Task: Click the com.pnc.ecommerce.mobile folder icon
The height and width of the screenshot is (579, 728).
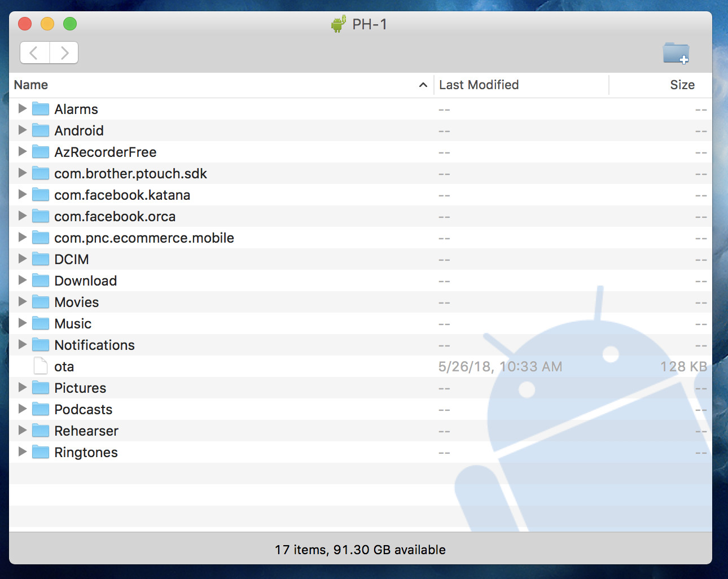Action: pos(41,237)
